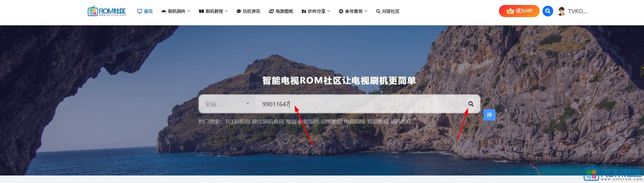
Task: Go to the 问答社区 page
Action: 388,11
